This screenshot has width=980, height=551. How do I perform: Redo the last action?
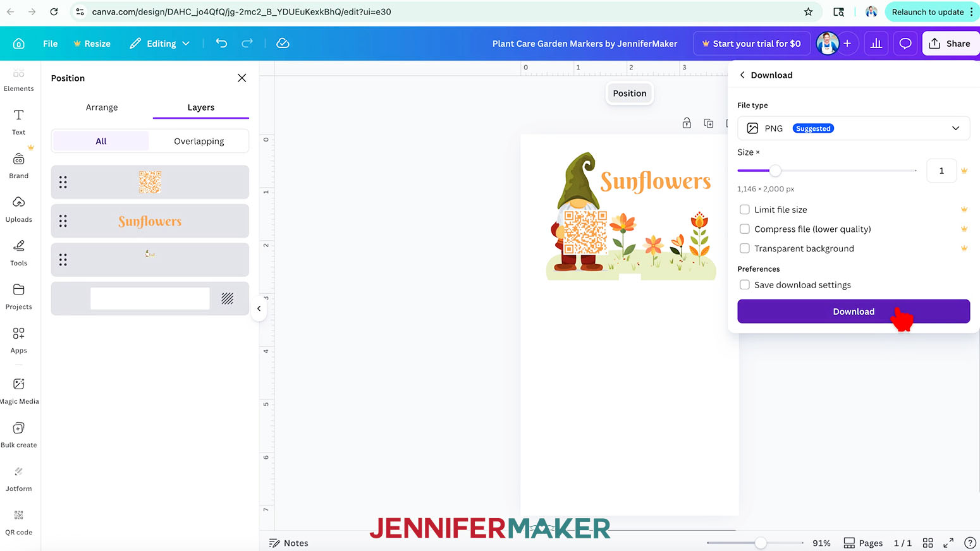tap(247, 43)
